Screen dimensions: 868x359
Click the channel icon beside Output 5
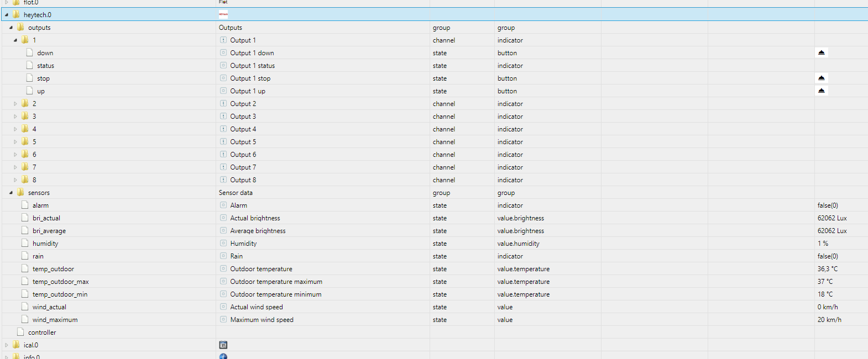coord(223,142)
